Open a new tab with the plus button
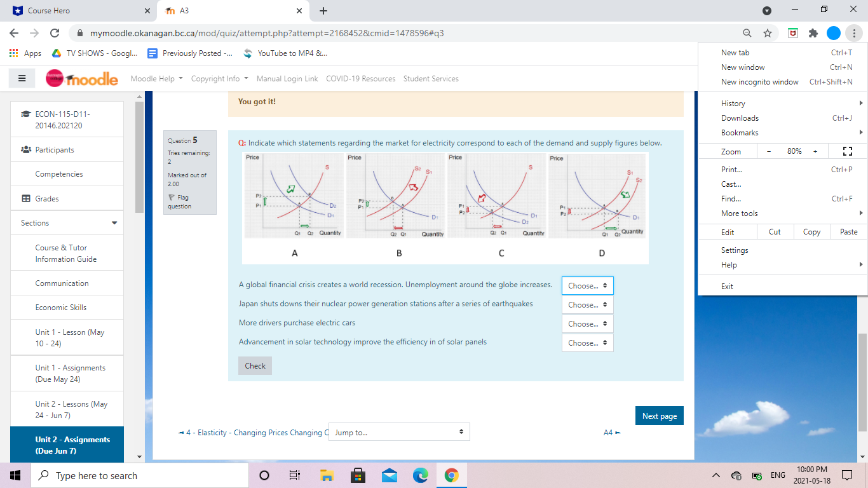 coord(323,11)
